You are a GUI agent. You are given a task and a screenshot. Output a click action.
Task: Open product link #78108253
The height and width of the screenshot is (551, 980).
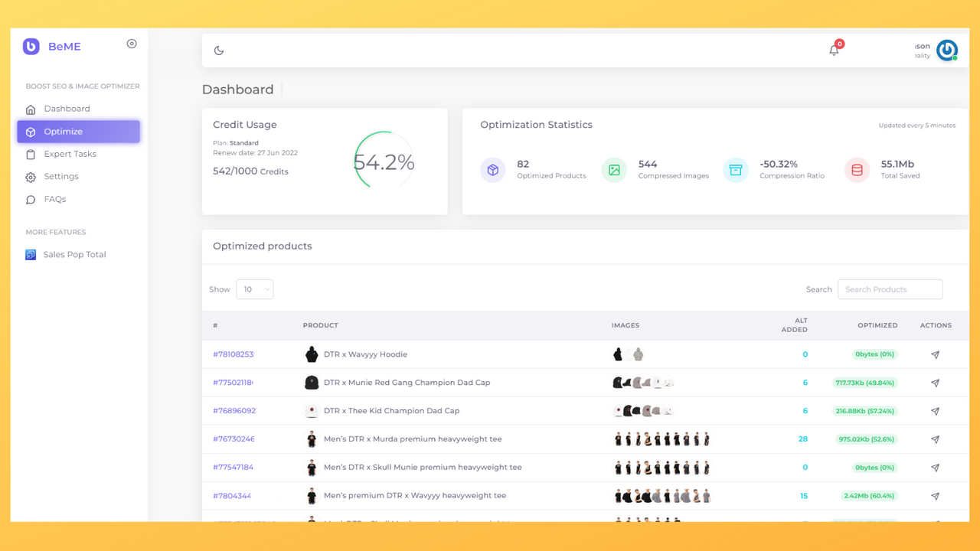234,354
